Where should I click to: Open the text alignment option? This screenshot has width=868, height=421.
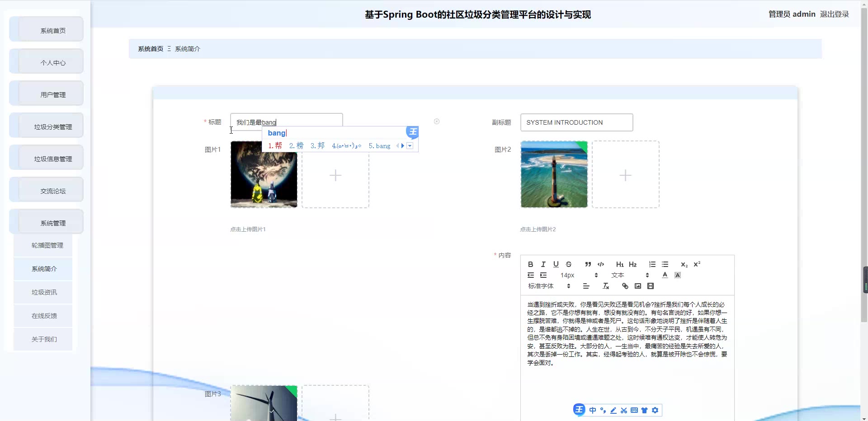click(586, 286)
